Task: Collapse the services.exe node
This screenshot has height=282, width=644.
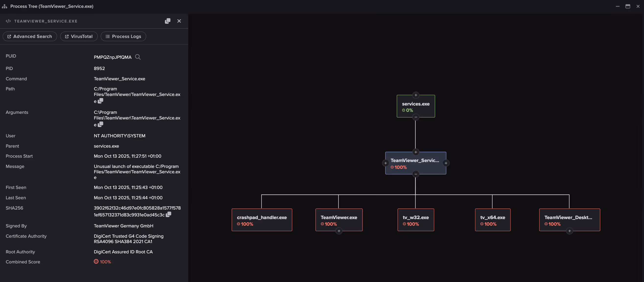Action: 416,117
